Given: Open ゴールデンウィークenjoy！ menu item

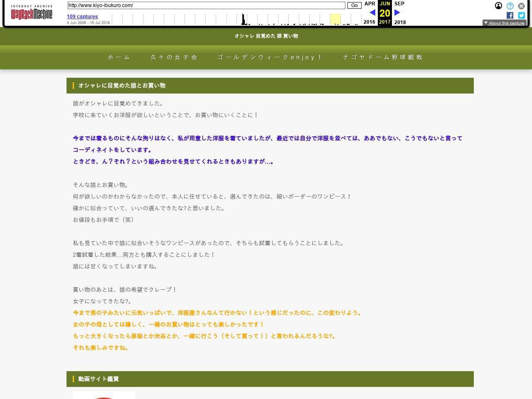Looking at the screenshot, I should pyautogui.click(x=270, y=57).
